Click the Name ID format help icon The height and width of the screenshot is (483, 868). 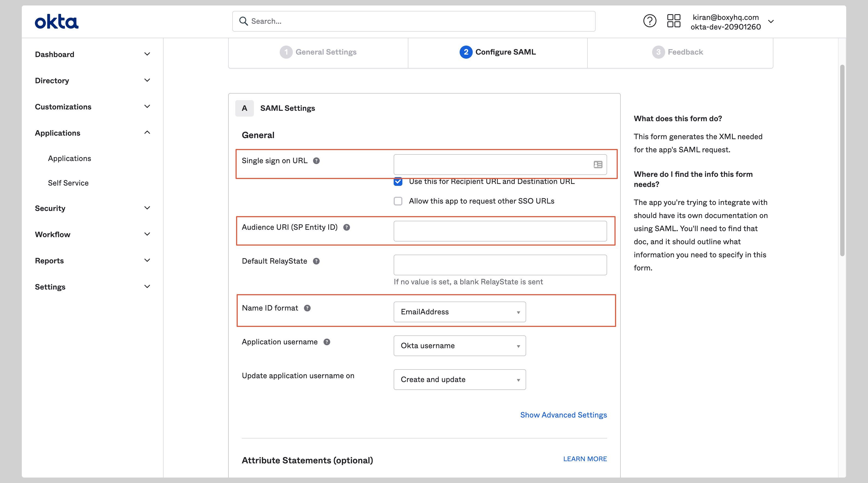pos(307,308)
